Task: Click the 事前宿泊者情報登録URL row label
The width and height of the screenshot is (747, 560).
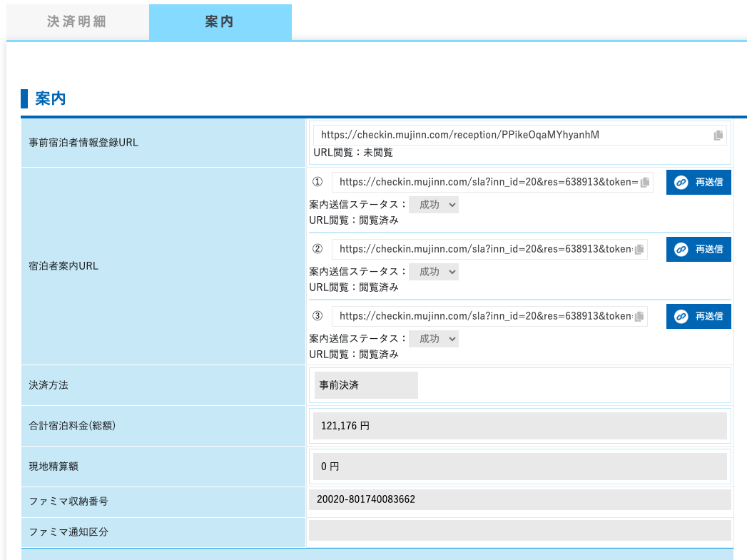Action: click(83, 143)
